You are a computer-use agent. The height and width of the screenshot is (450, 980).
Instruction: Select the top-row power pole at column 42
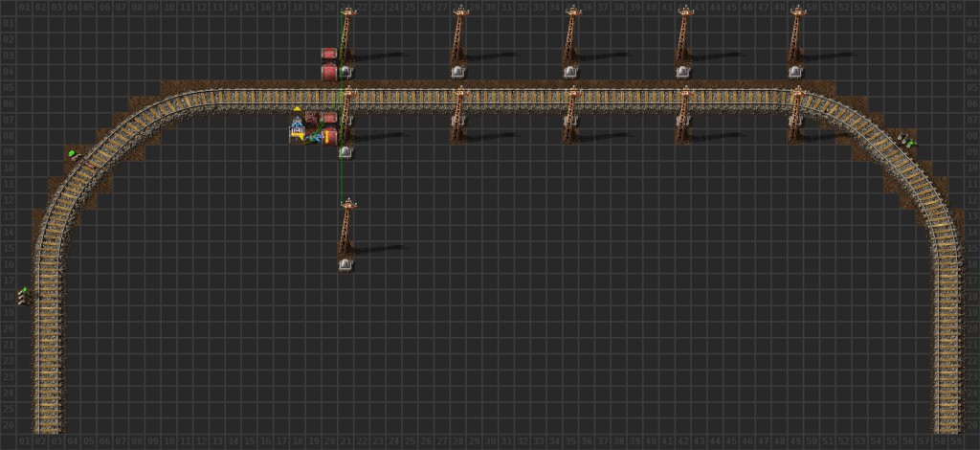tap(683, 35)
